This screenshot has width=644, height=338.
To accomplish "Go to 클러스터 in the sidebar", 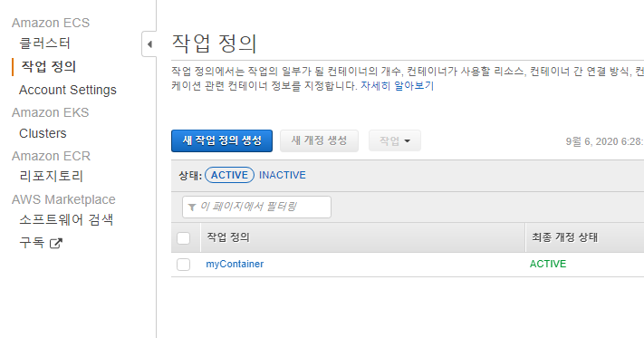I will pyautogui.click(x=44, y=43).
